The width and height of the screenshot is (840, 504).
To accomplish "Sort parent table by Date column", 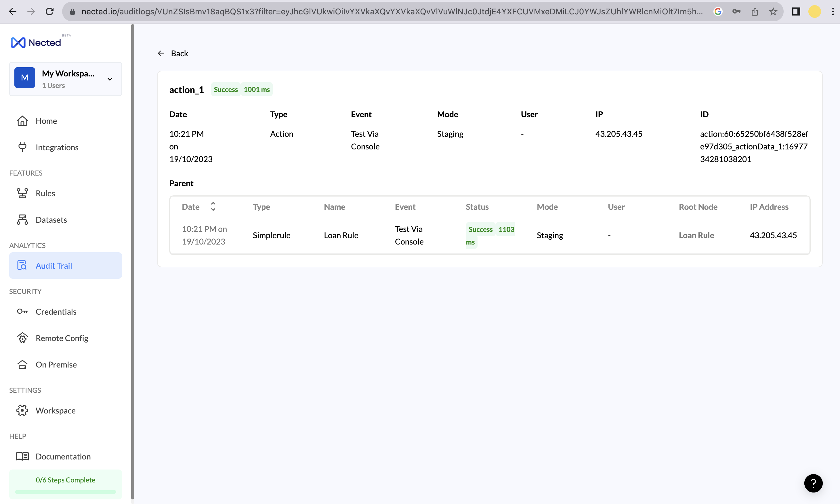I will pos(213,207).
